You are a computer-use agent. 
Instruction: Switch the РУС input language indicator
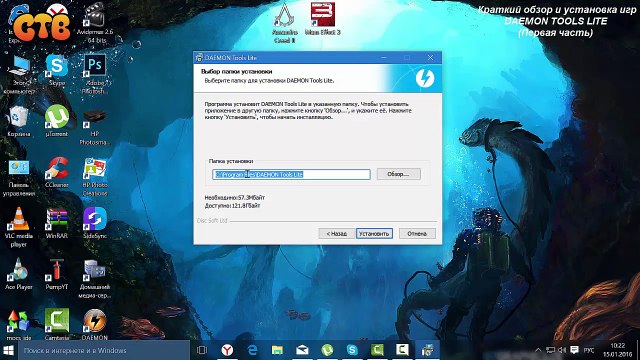tap(589, 351)
